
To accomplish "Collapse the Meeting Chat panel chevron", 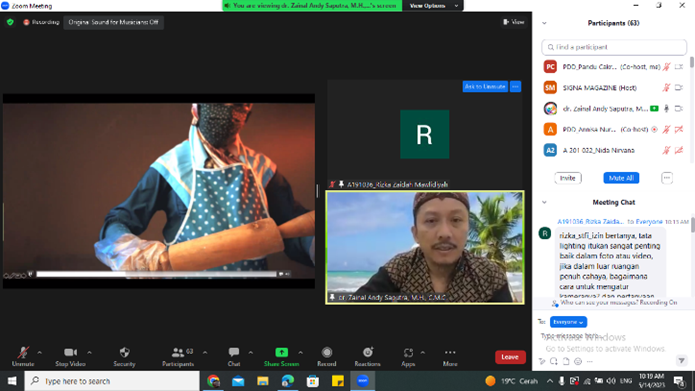I will (x=544, y=202).
